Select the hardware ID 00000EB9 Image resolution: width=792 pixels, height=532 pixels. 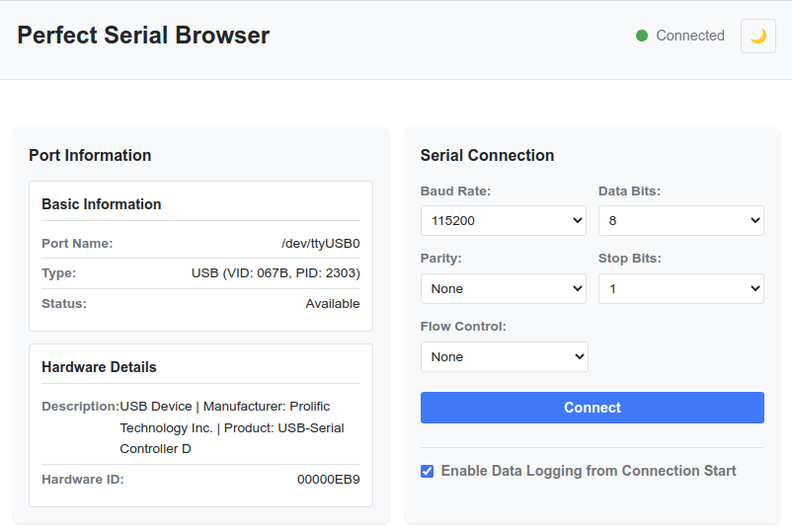tap(328, 479)
